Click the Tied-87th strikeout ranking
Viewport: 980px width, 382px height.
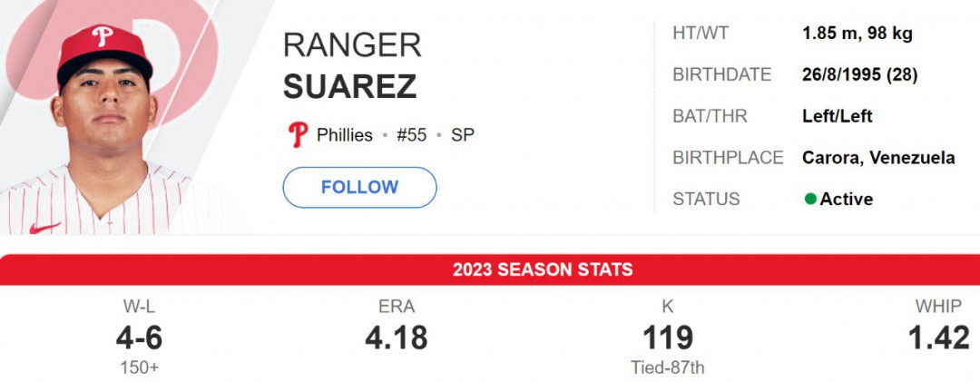coord(668,367)
